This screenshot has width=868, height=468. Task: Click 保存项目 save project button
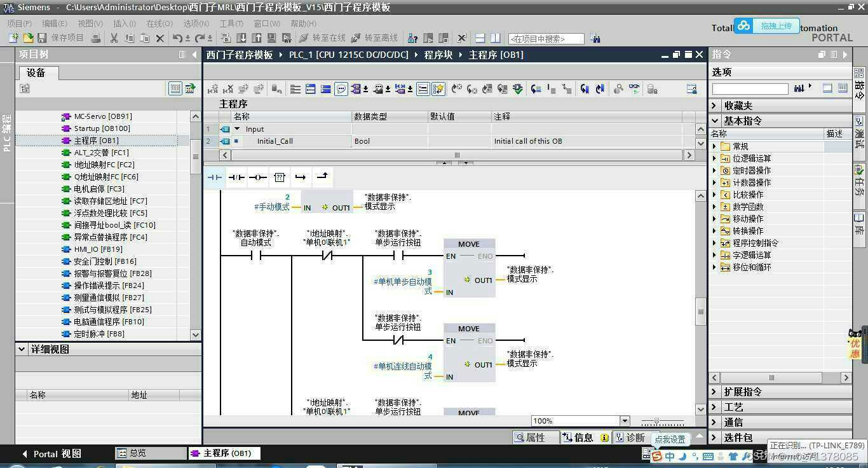point(60,38)
